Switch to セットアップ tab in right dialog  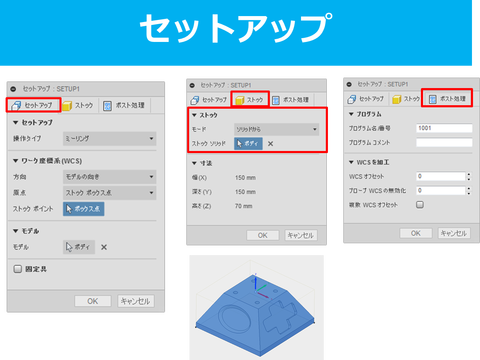366,99
